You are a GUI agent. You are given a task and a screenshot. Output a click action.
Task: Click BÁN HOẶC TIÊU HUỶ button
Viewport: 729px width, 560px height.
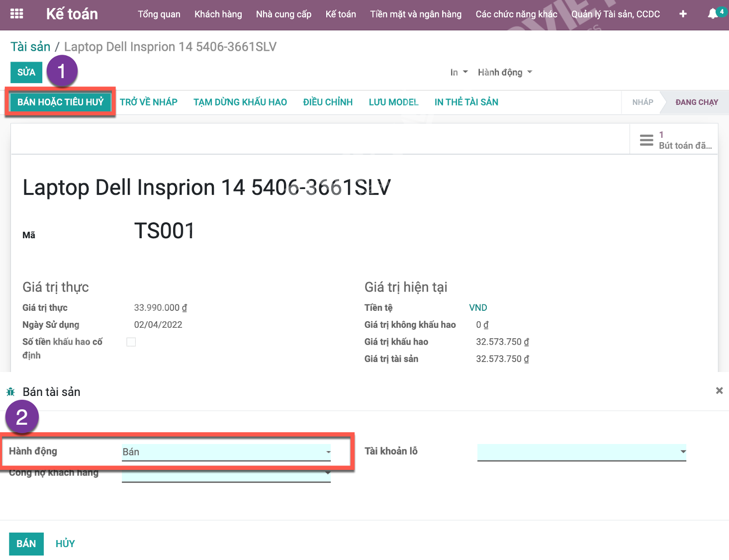click(x=61, y=102)
